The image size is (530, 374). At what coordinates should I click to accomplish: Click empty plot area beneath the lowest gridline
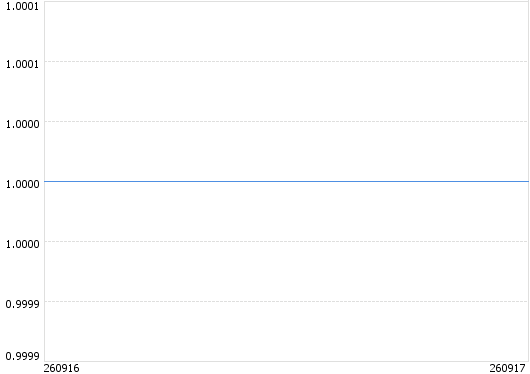[x=286, y=331]
